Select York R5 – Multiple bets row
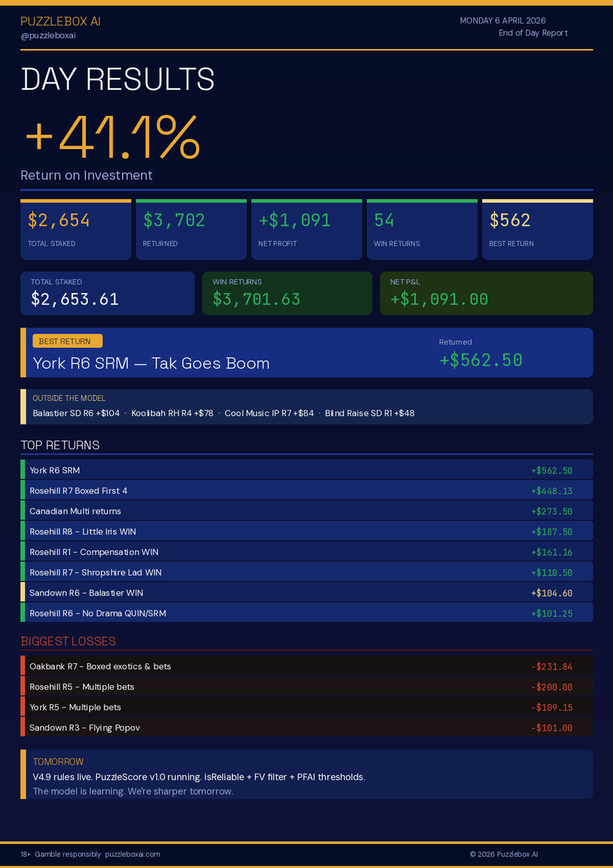The image size is (613, 868). [x=306, y=707]
